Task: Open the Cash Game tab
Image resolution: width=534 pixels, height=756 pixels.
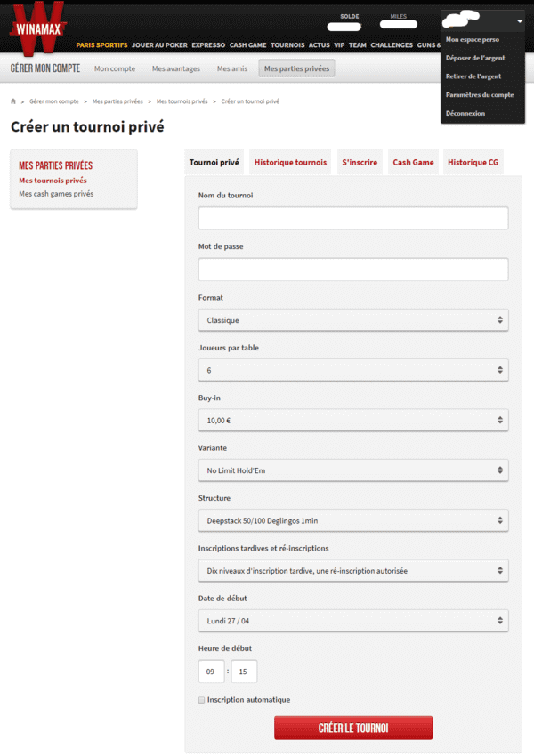Action: 413,163
